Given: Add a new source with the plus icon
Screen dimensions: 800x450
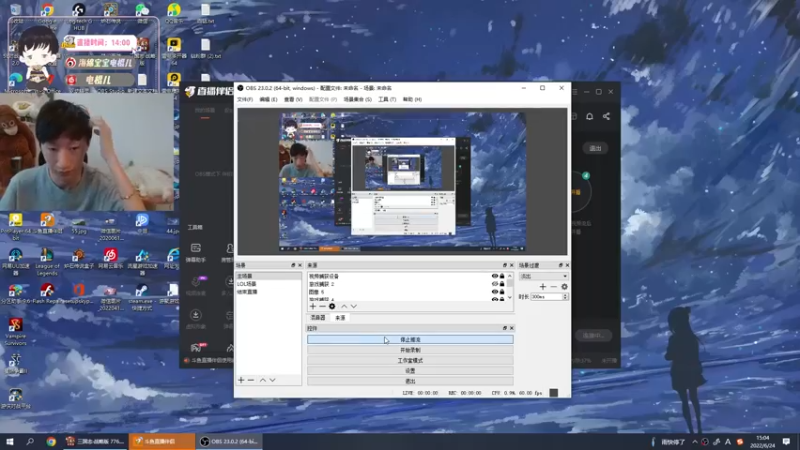Looking at the screenshot, I should 313,306.
